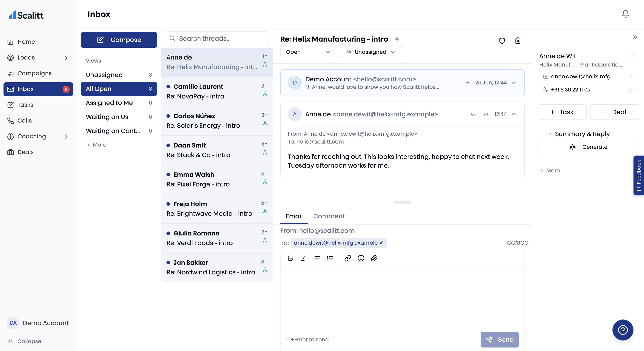Open Inbox in sidebar
The width and height of the screenshot is (644, 351).
click(x=38, y=89)
